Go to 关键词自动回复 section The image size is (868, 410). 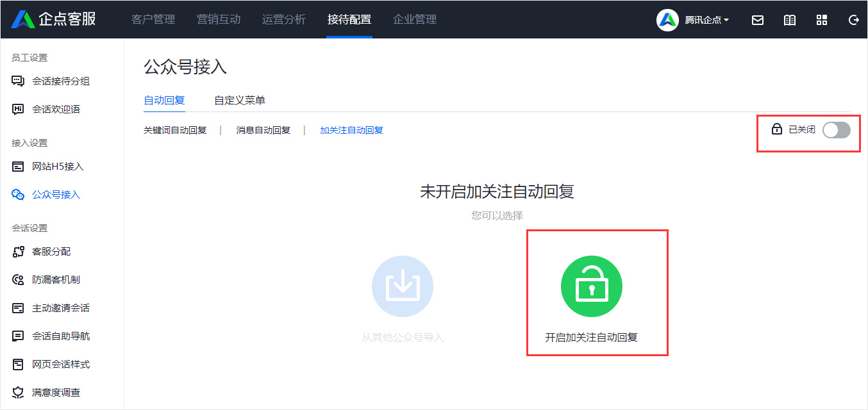[175, 130]
